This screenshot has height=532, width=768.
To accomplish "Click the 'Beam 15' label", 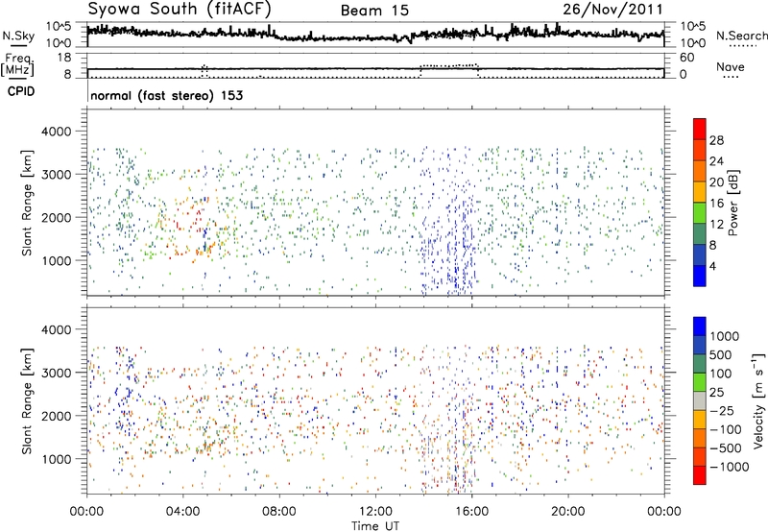I will coord(374,11).
